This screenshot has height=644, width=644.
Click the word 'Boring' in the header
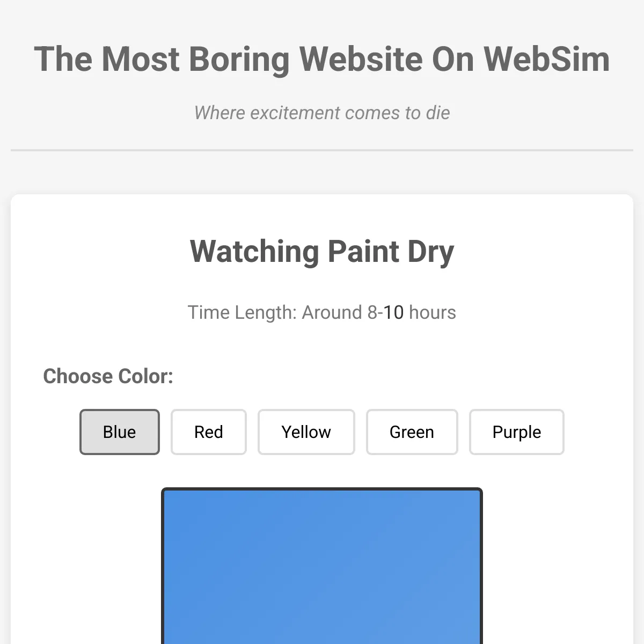click(x=239, y=60)
